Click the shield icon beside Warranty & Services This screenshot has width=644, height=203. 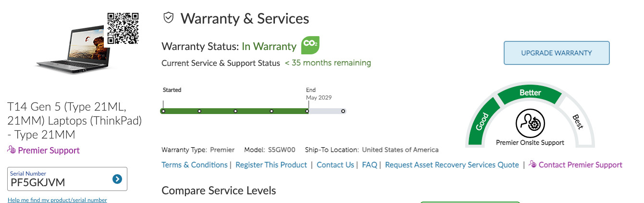pyautogui.click(x=168, y=18)
